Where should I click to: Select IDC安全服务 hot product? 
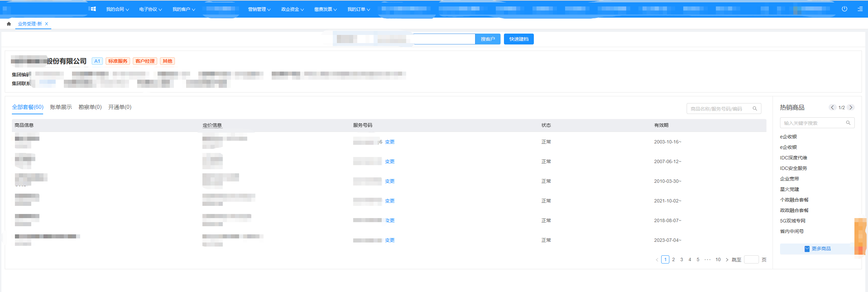tap(793, 168)
